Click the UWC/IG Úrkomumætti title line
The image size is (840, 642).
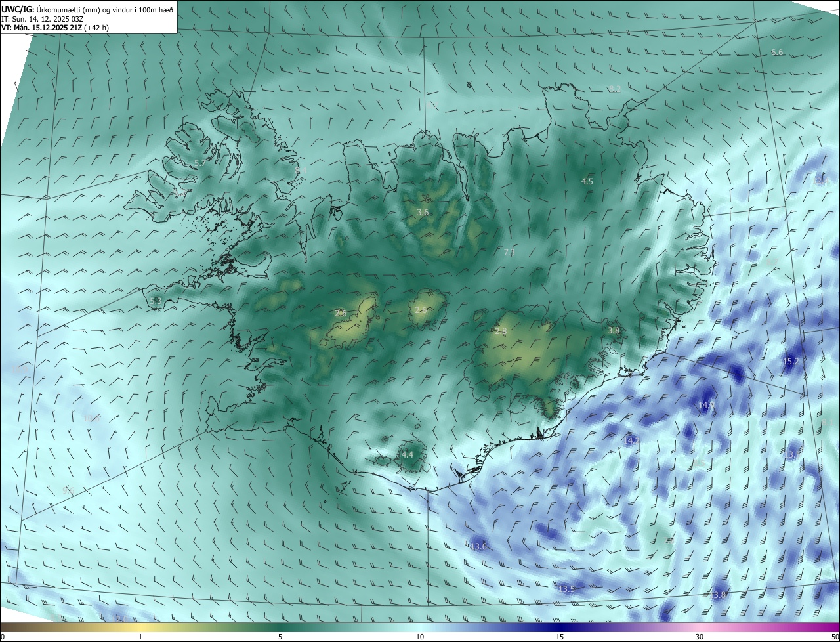click(87, 9)
